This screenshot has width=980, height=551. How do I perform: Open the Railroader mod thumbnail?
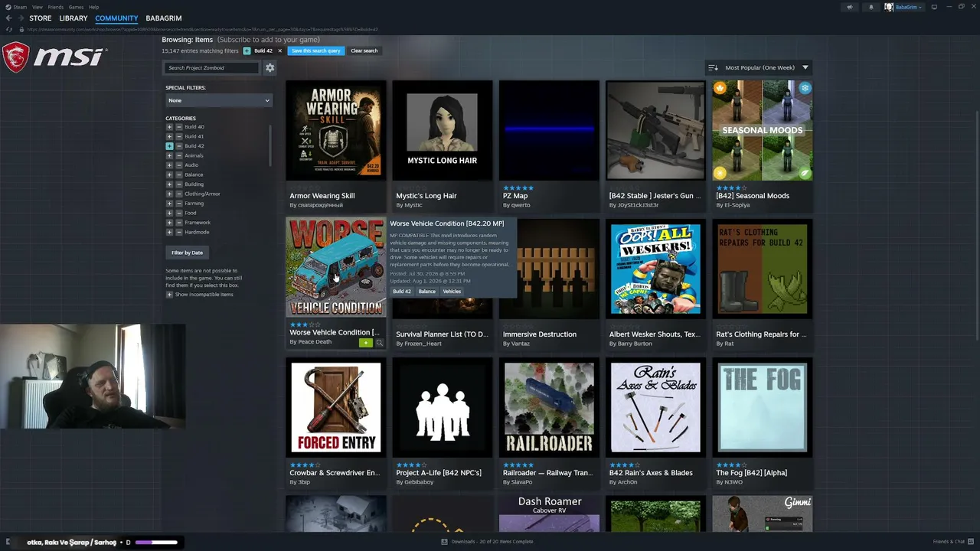[549, 408]
